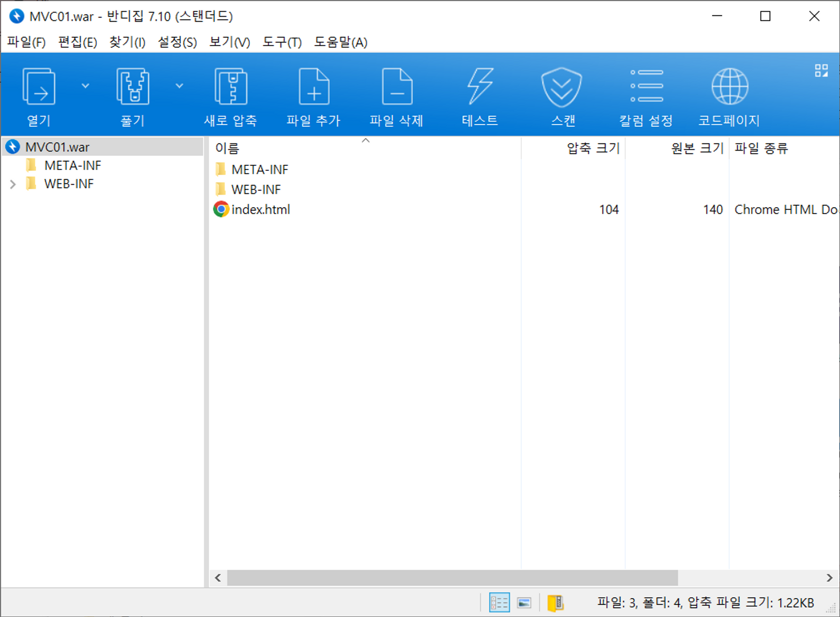The height and width of the screenshot is (617, 840).
Task: Switch to details list view in status bar
Action: [x=499, y=603]
